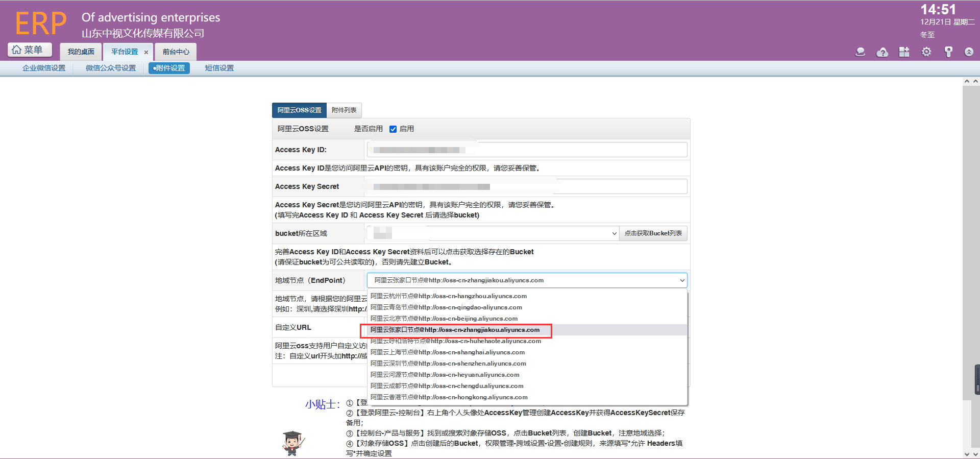Choose the beijing endpoint option
Viewport: 980px width, 459px height.
pyautogui.click(x=527, y=319)
